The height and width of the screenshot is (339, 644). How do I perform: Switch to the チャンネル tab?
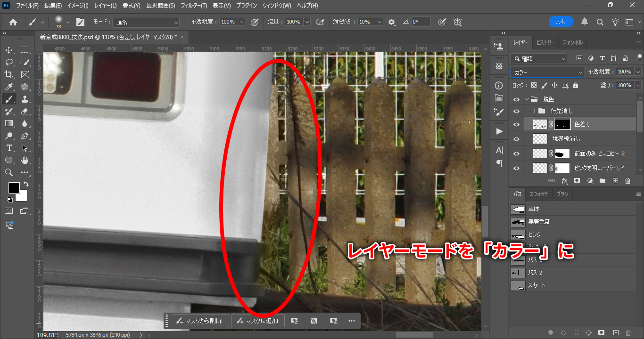572,42
